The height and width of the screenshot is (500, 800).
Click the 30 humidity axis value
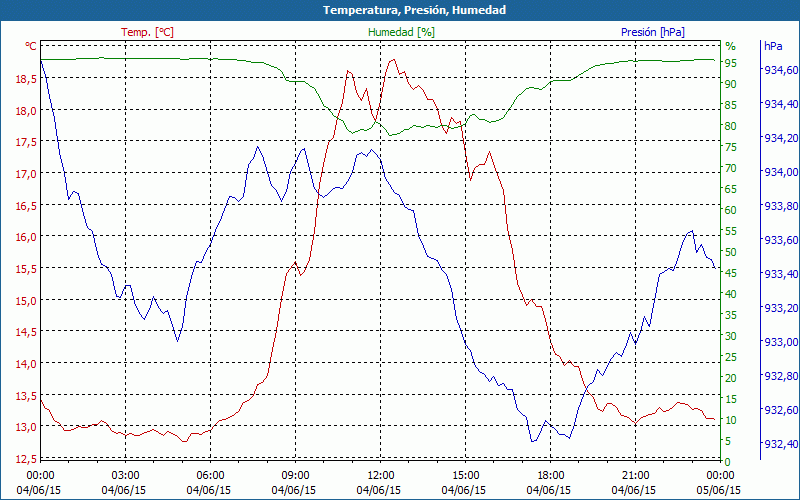click(x=731, y=336)
